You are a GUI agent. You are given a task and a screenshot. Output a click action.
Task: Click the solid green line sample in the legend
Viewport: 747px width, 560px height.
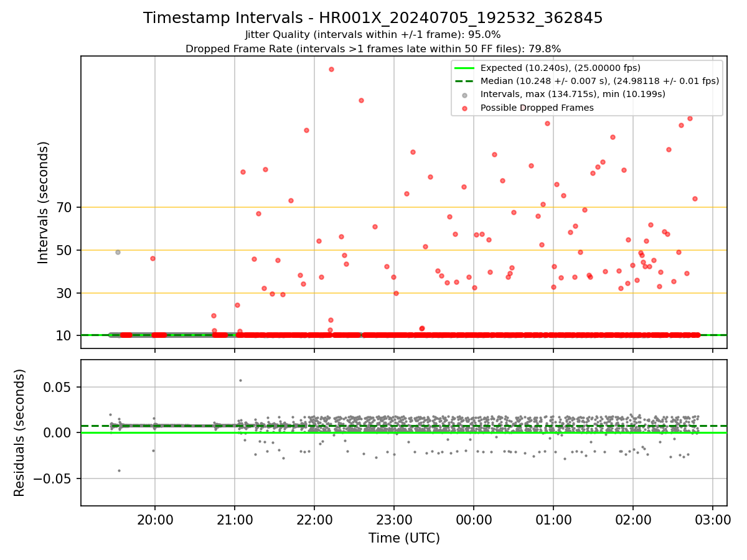tap(464, 68)
